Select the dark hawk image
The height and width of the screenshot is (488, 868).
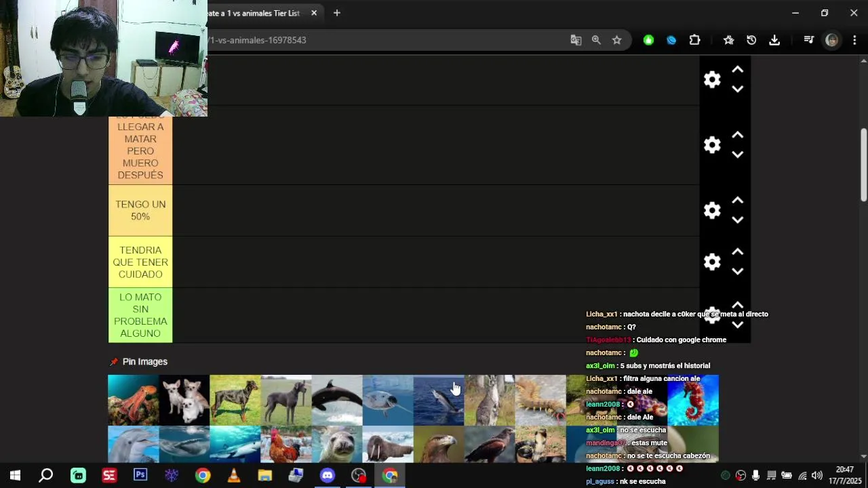pyautogui.click(x=489, y=445)
